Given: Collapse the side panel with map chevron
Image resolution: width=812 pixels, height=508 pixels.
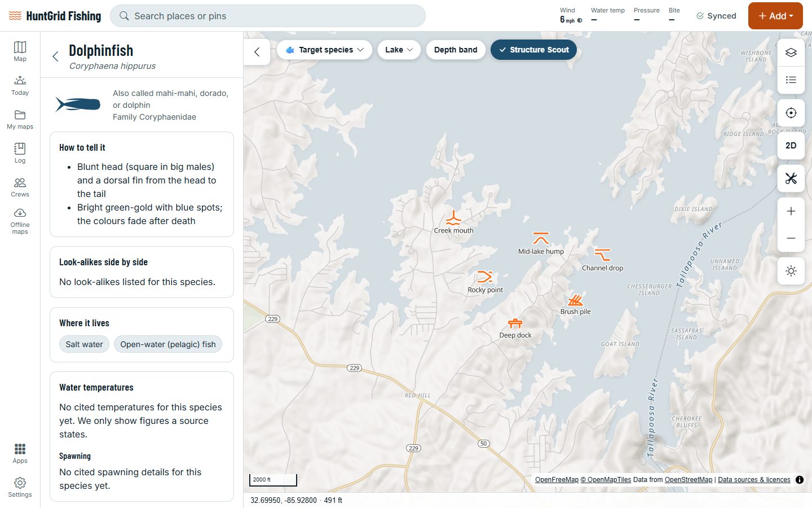Looking at the screenshot, I should [x=257, y=52].
